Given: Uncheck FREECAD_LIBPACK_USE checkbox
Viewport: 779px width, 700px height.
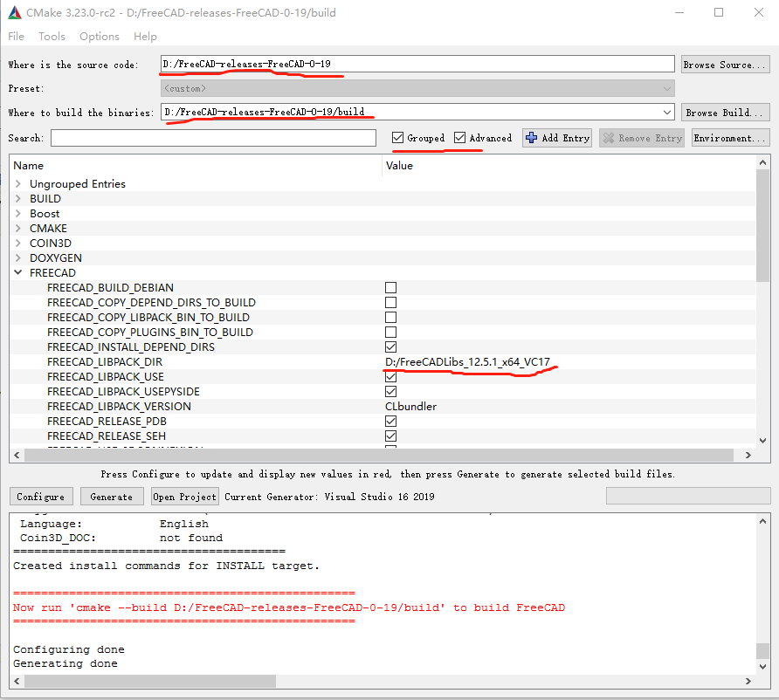Looking at the screenshot, I should point(391,377).
